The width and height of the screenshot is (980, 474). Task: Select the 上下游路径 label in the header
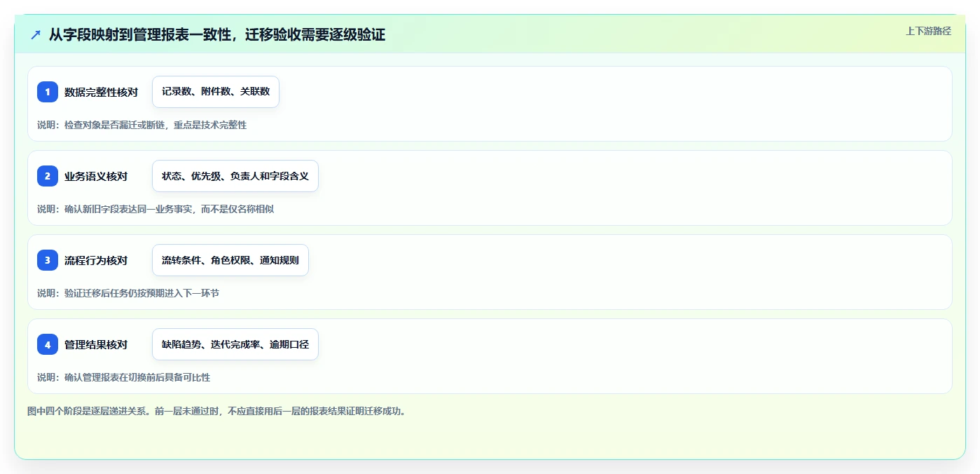point(928,31)
